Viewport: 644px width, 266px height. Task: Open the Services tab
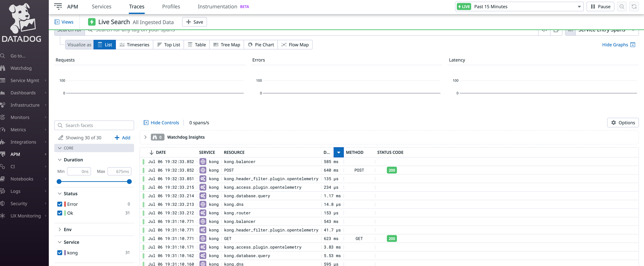click(102, 6)
